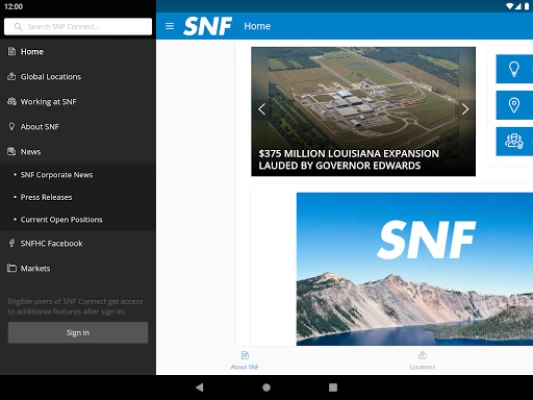Tap the map pin tile icon

pyautogui.click(x=514, y=105)
